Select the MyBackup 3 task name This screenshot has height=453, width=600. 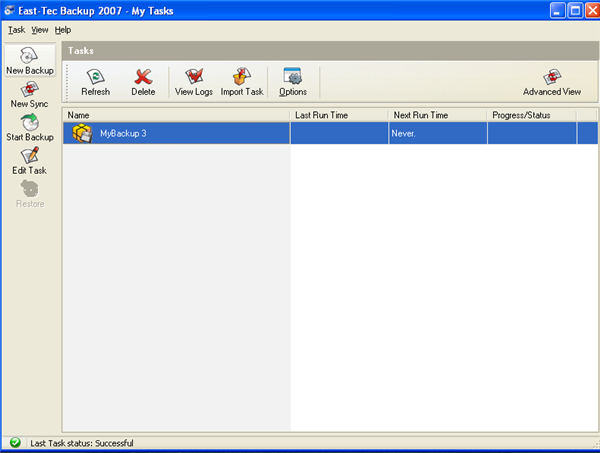click(x=123, y=134)
